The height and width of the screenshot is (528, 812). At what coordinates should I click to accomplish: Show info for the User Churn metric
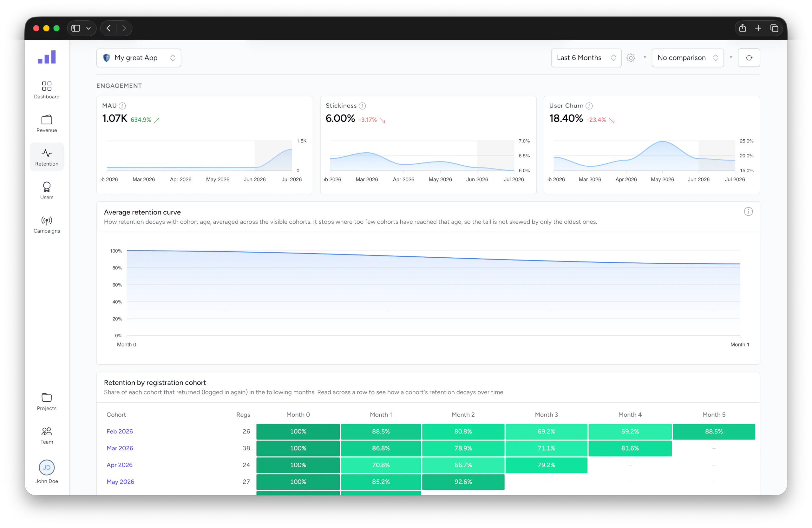[x=589, y=106]
